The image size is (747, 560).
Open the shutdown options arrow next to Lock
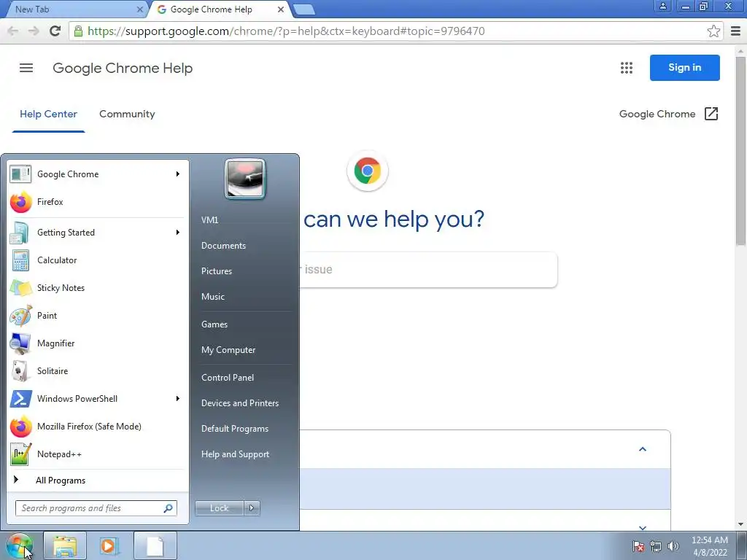[252, 508]
